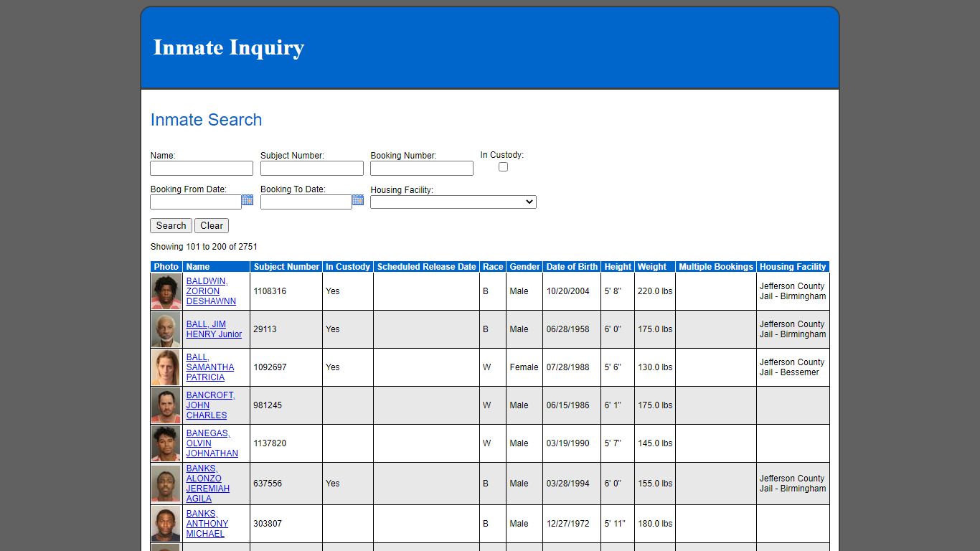The image size is (980, 551).
Task: Open BALL, JIM HENRY Junior record
Action: (x=214, y=329)
